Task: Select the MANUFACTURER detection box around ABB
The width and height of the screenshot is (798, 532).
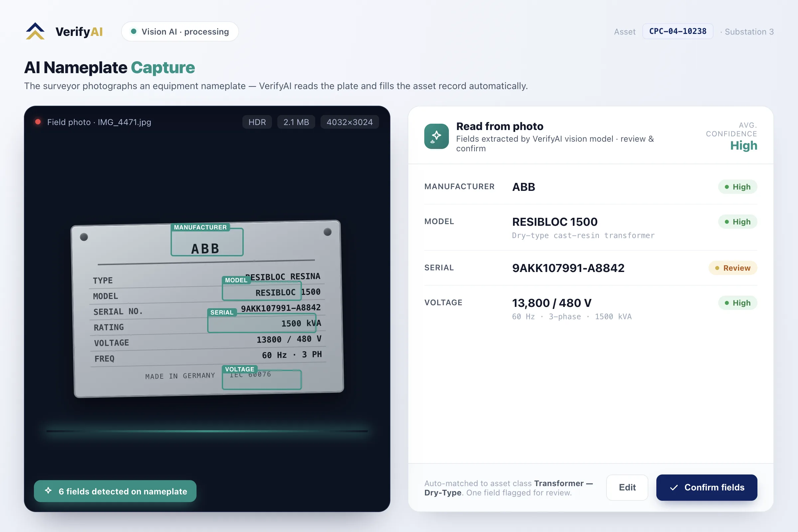Action: [207, 242]
